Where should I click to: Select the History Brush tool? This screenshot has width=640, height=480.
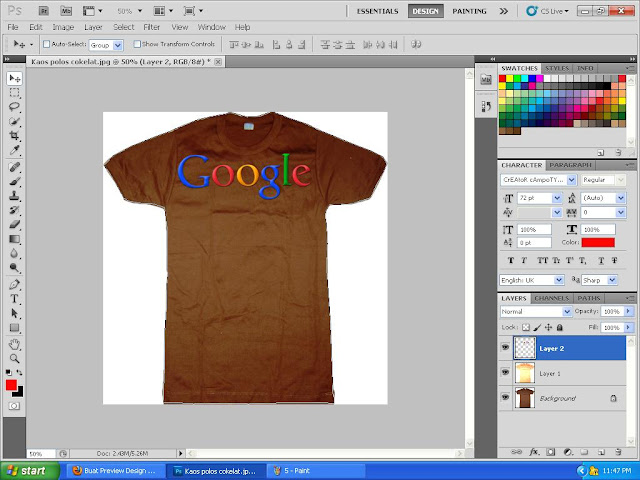point(14,210)
